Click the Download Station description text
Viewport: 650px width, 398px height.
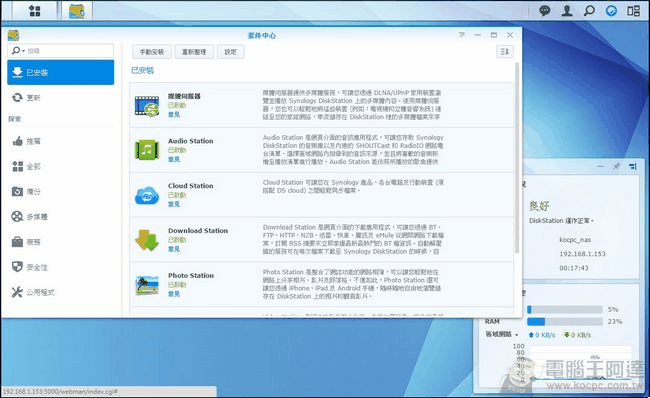(352, 240)
